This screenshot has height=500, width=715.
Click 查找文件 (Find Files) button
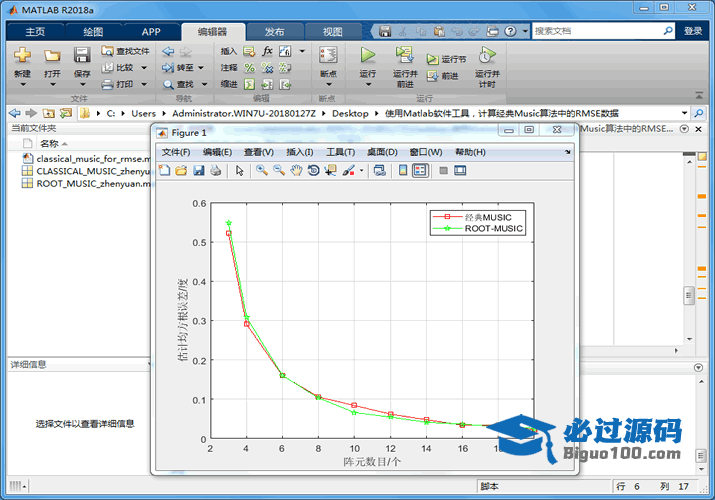coord(125,51)
